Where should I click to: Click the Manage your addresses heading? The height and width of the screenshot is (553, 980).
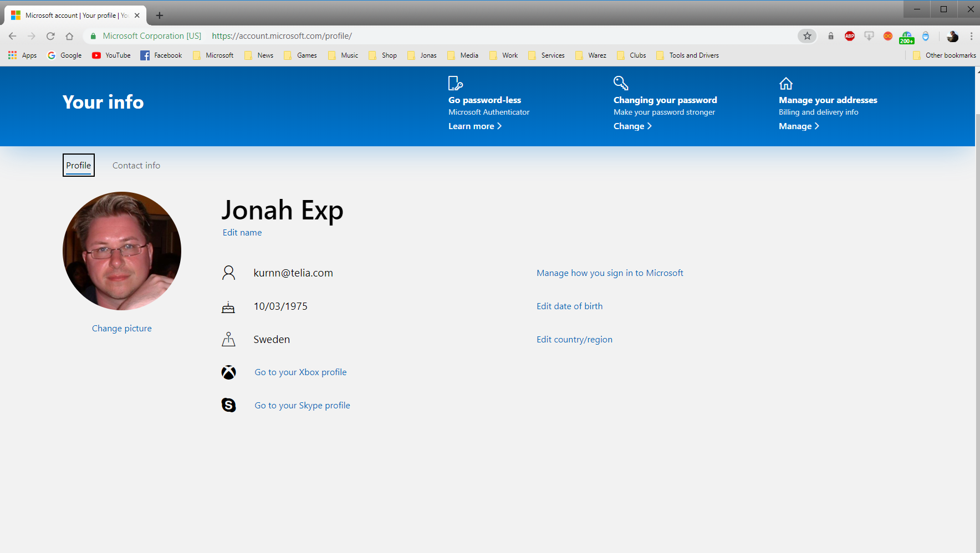828,100
